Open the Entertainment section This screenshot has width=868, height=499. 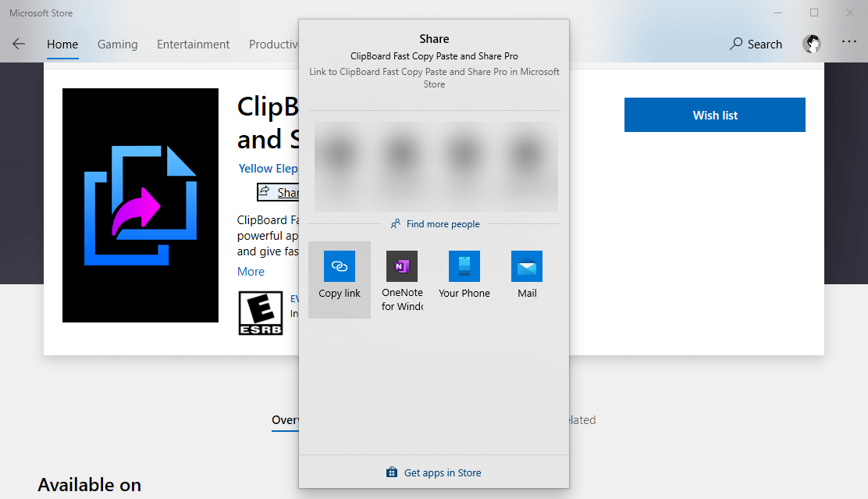(x=193, y=45)
